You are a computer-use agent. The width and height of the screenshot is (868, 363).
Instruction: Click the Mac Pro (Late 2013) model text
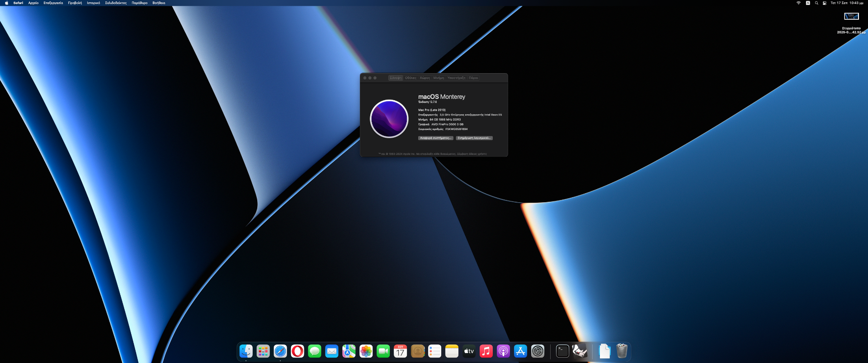(432, 110)
